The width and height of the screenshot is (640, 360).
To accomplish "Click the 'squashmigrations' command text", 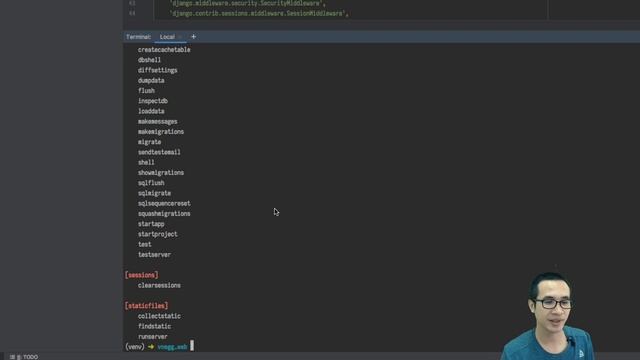I will coord(164,213).
